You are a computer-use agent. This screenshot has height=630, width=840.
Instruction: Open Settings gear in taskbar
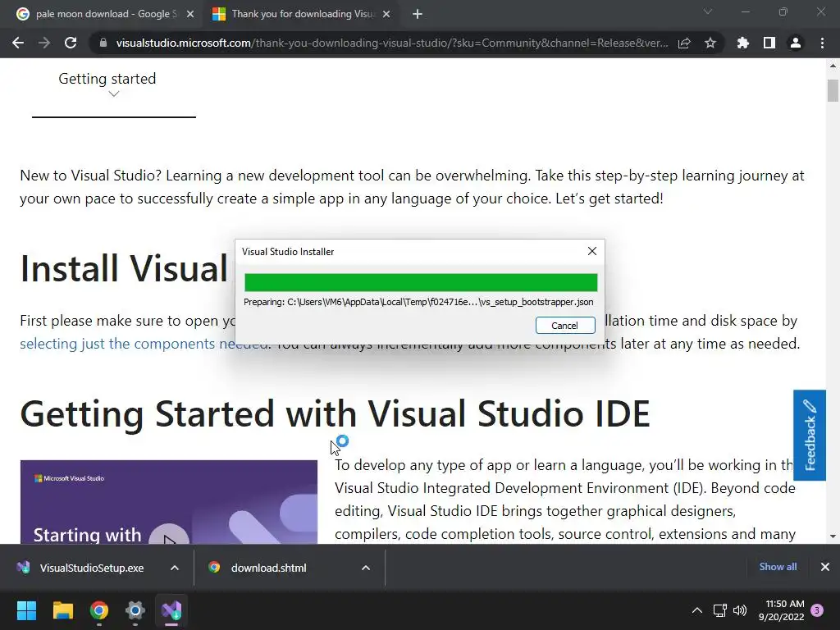[x=135, y=610]
